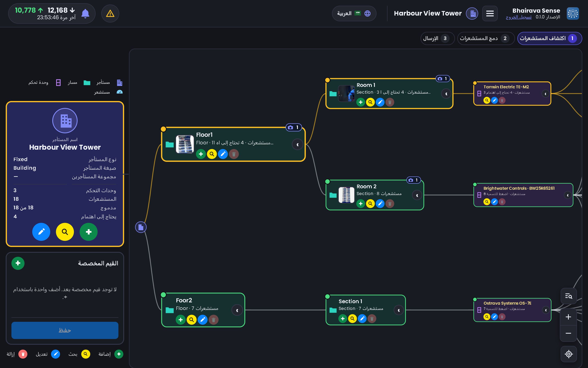This screenshot has width=588, height=368.
Task: Zoom out the graph with minus
Action: tap(568, 333)
